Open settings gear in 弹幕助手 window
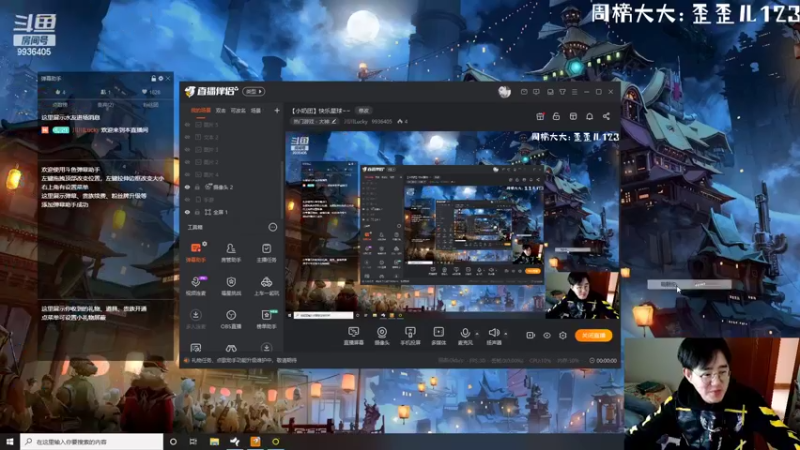800x450 pixels. click(x=161, y=79)
